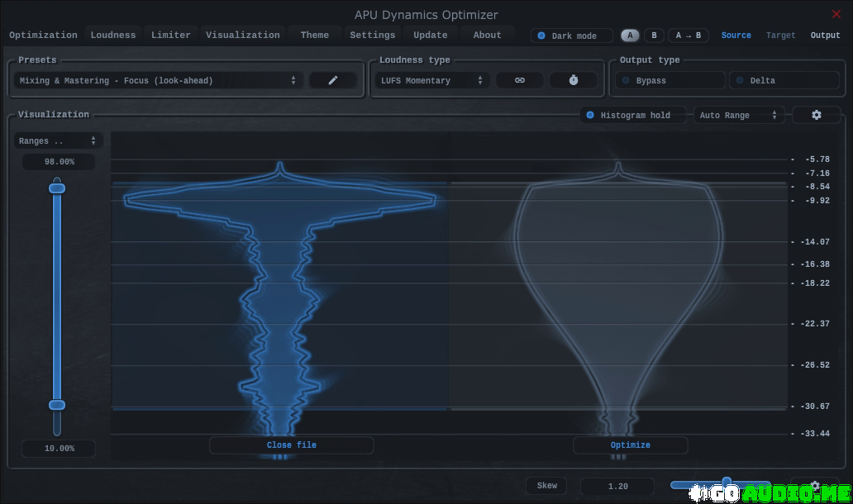Open the Ranges dropdown
Image resolution: width=853 pixels, height=504 pixels.
(x=58, y=140)
